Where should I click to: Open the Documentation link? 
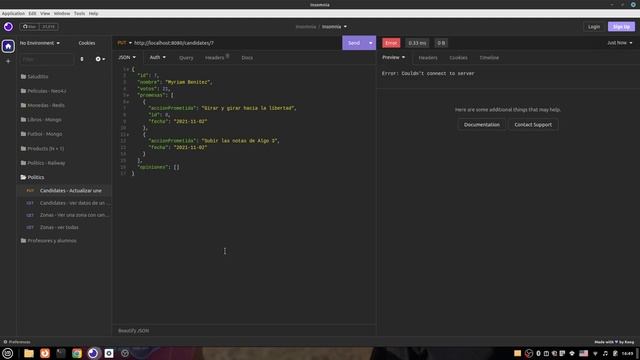[482, 124]
